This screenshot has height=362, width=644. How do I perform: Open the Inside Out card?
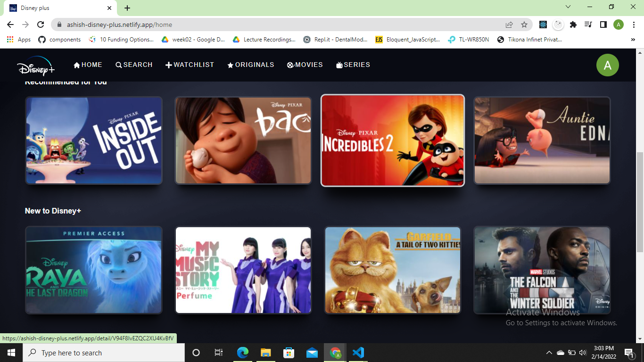pos(94,140)
